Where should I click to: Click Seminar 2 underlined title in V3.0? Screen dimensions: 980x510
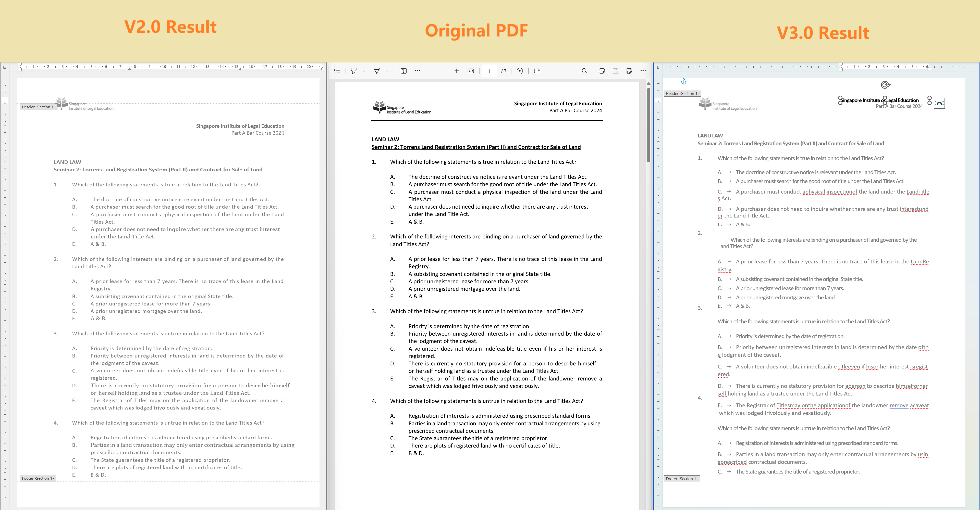791,144
